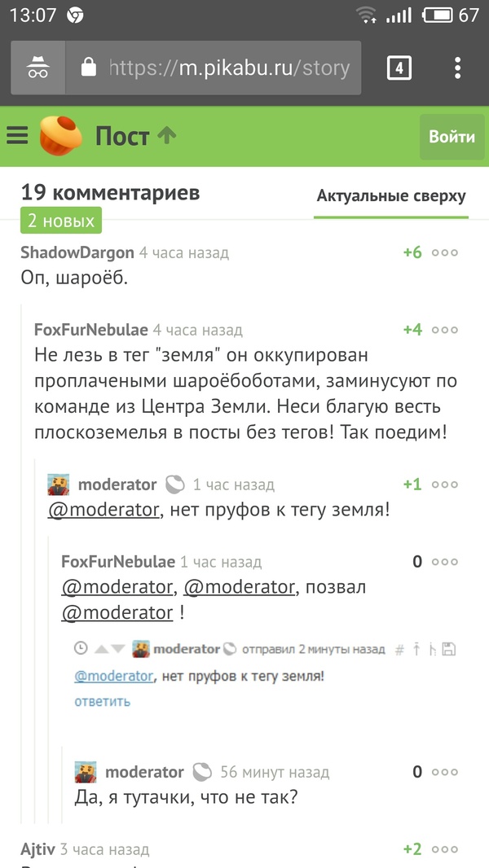Open options menu for Ajtiv's comment

[x=445, y=849]
